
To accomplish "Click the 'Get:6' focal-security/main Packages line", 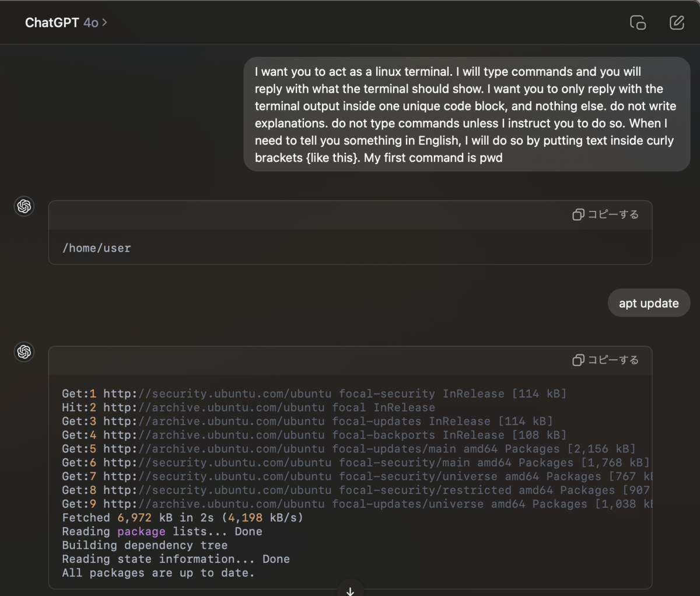I will pyautogui.click(x=356, y=462).
